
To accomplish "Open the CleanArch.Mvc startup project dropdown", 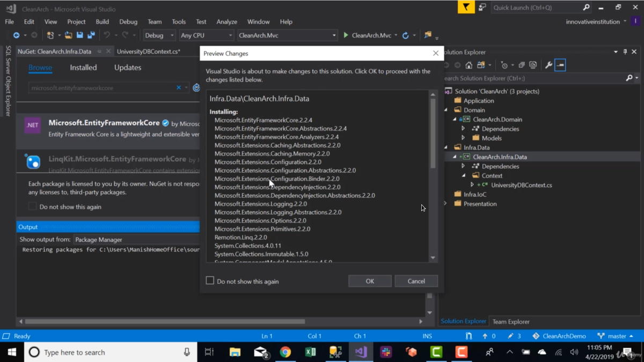I will click(x=287, y=35).
